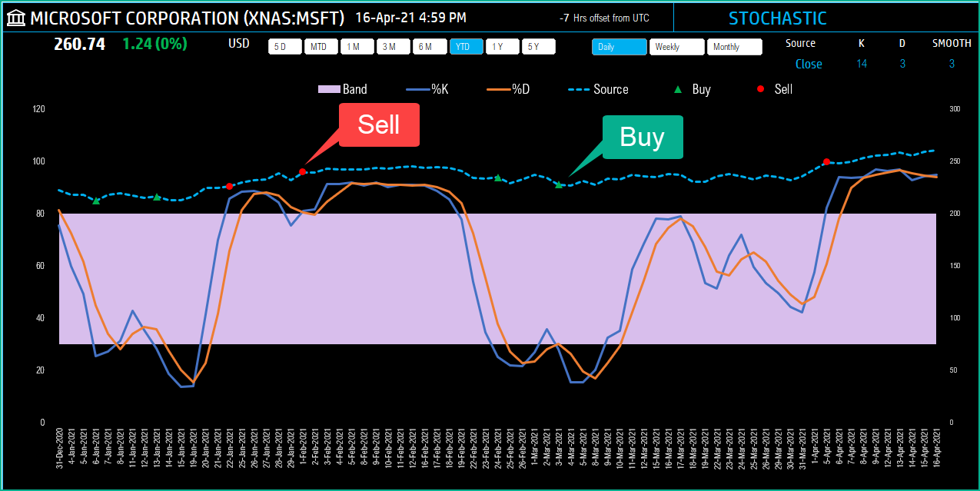Select the 1 Y range button
This screenshot has width=980, height=491.
point(502,47)
